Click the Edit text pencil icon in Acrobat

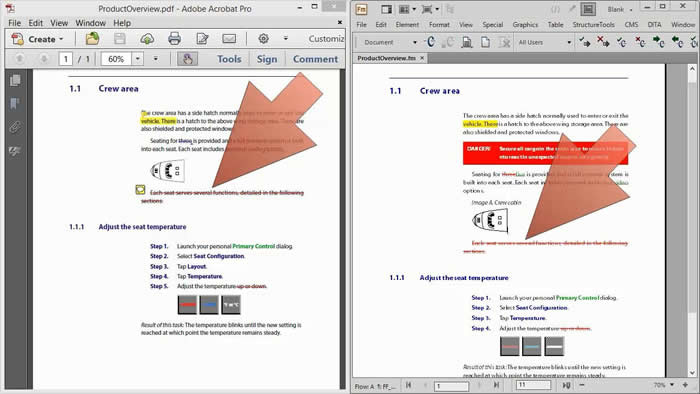click(x=202, y=39)
